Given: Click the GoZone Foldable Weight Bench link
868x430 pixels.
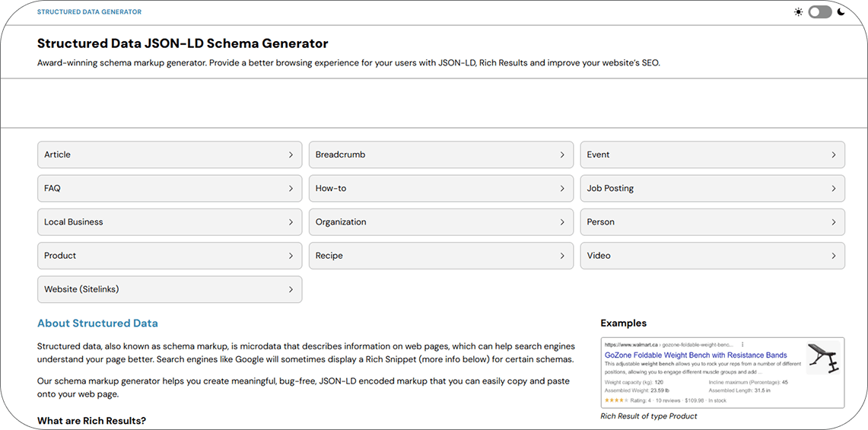Looking at the screenshot, I should pos(695,355).
